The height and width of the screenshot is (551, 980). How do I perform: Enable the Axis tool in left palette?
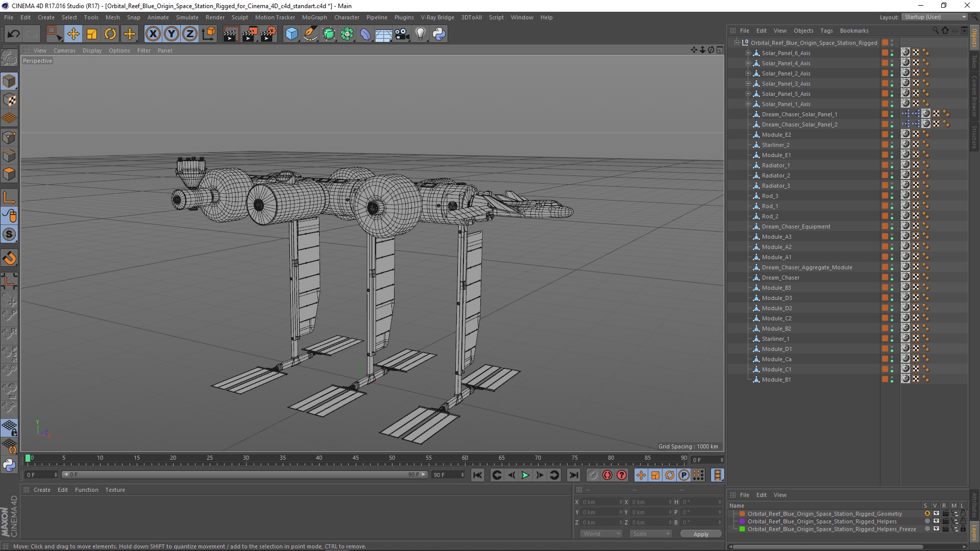click(9, 197)
